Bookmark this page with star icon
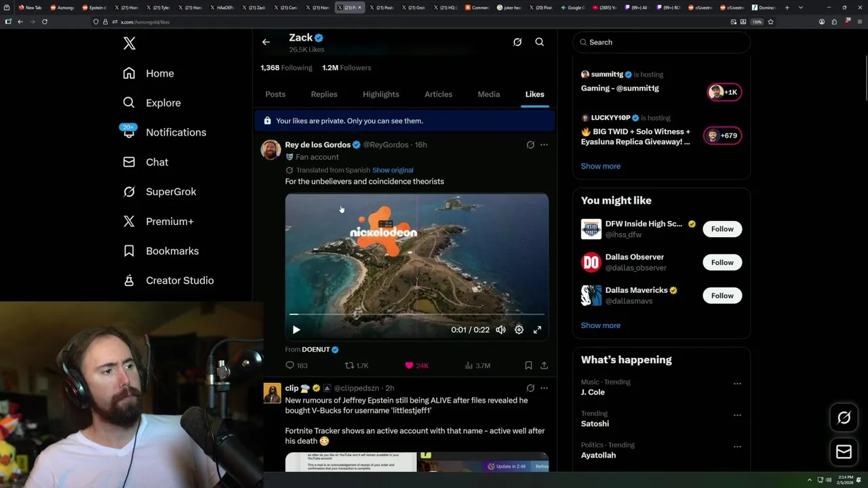The width and height of the screenshot is (868, 488). tap(770, 22)
